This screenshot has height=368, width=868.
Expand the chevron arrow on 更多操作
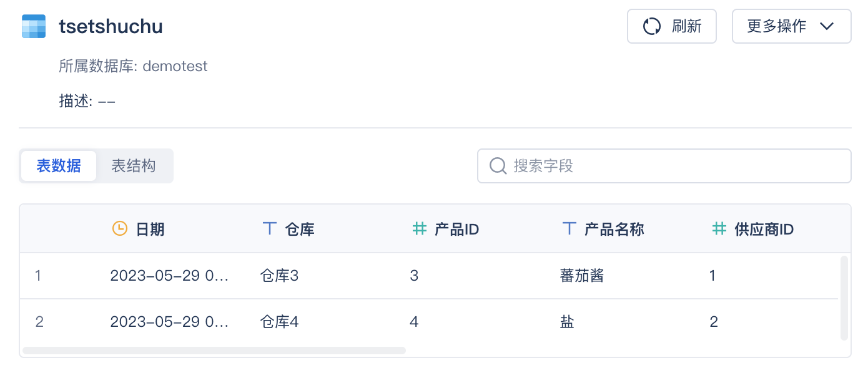click(x=827, y=26)
